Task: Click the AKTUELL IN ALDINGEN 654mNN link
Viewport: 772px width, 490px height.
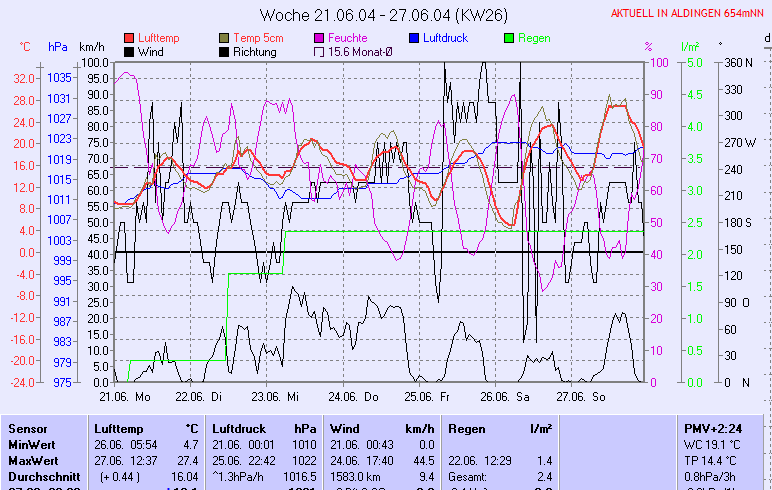Action: [x=688, y=13]
